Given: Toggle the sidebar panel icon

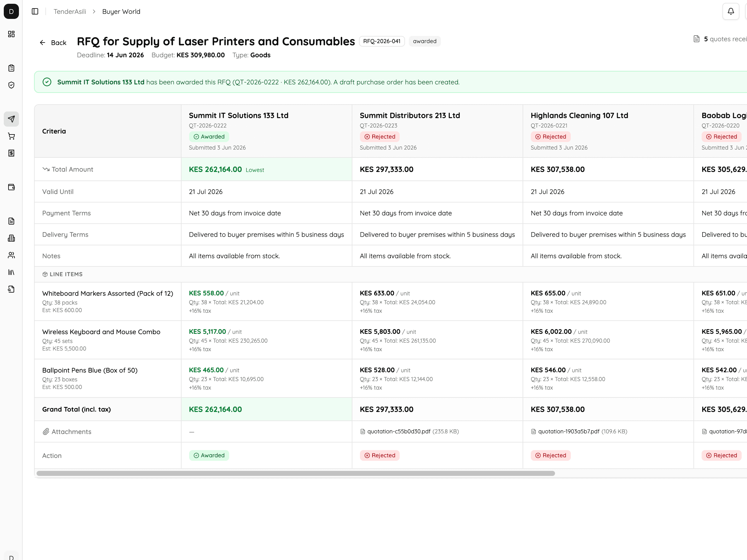Looking at the screenshot, I should (x=35, y=11).
